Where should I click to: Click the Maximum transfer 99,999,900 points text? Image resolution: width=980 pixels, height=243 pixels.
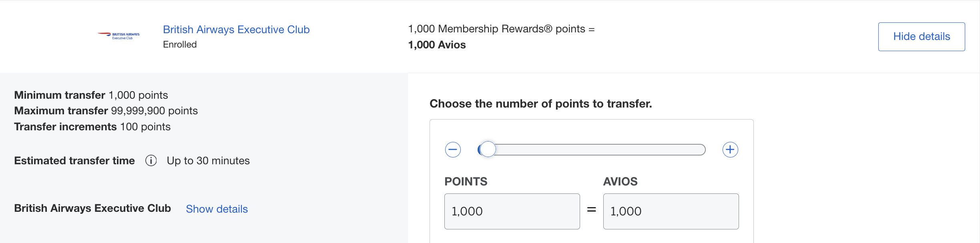[106, 111]
